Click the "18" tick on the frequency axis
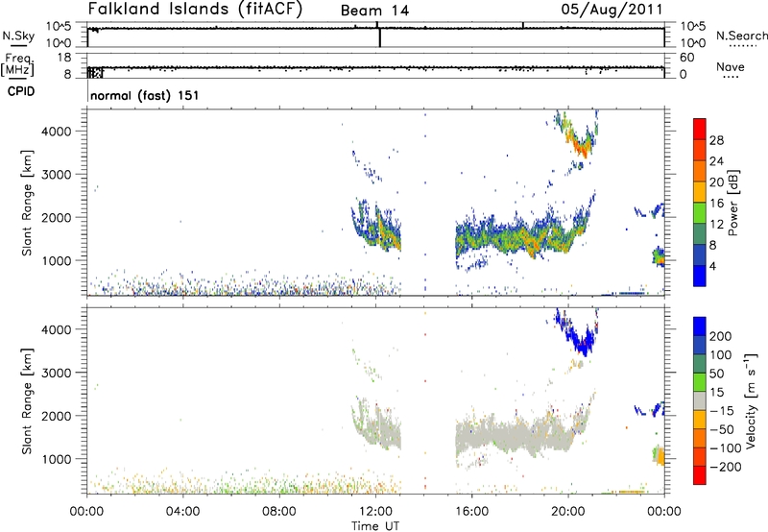The width and height of the screenshot is (768, 532). [x=64, y=58]
